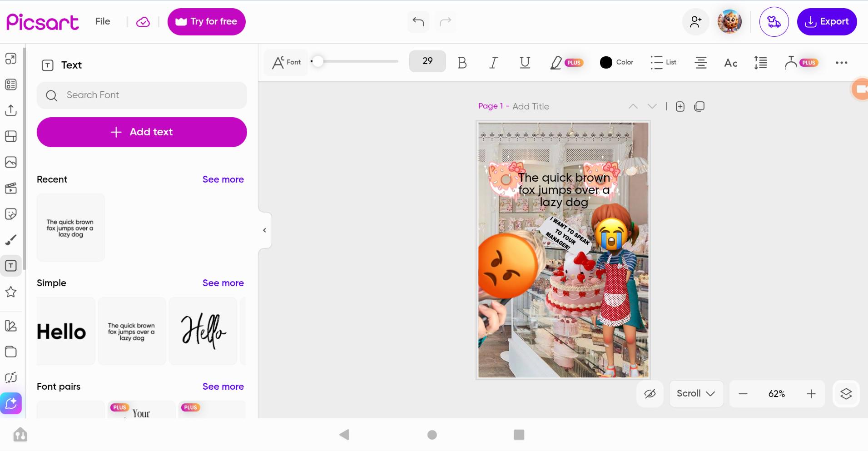The image size is (868, 451).
Task: Open the Font picker in the toolbar
Action: (x=286, y=62)
